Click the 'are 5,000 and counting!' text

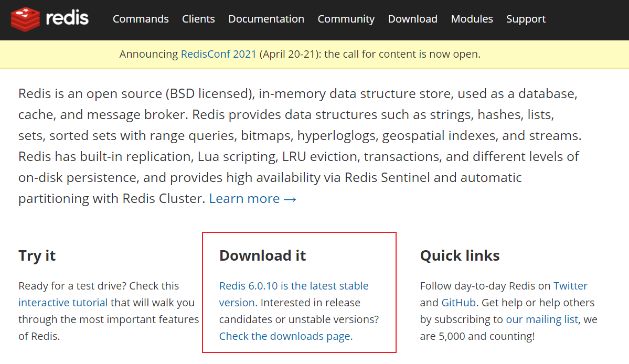point(477,336)
